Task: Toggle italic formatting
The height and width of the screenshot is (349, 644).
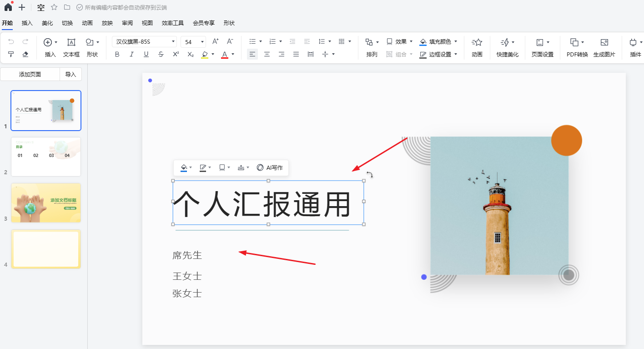Action: tap(131, 54)
